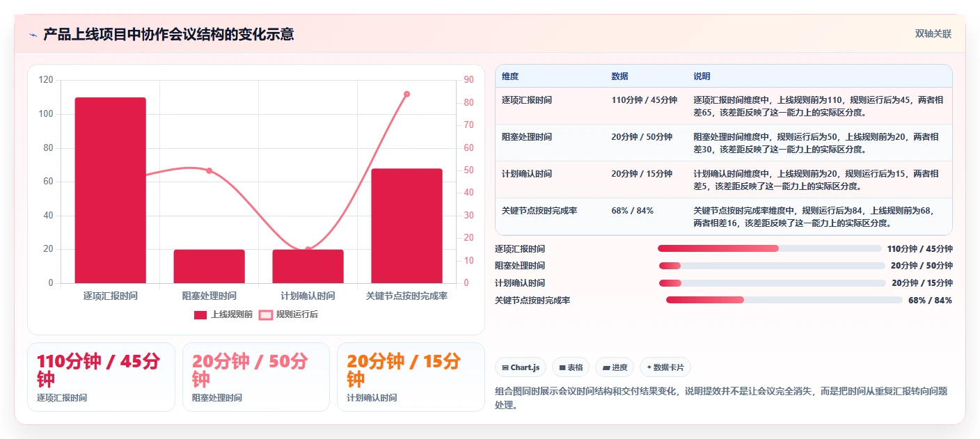Click the 逐项汇报时间 cell in the table

tap(527, 100)
